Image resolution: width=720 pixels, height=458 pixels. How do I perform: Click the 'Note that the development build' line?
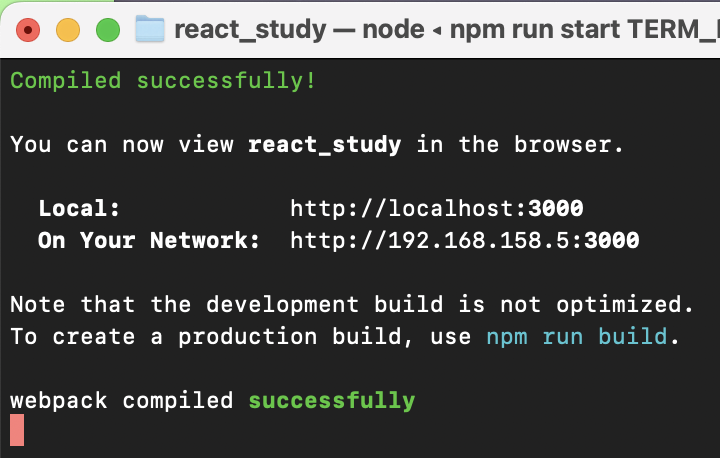352,305
